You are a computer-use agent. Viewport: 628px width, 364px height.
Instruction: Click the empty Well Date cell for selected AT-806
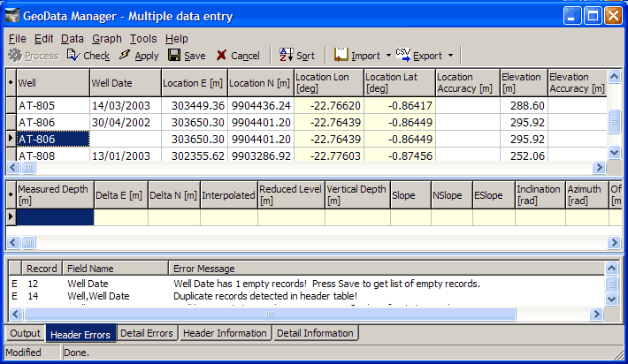point(126,140)
